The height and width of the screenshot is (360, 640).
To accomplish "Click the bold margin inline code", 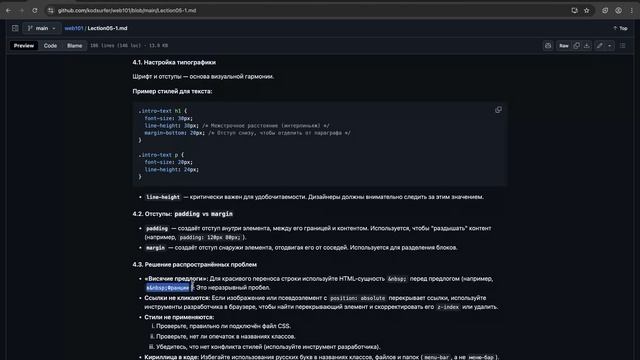I will [x=155, y=248].
